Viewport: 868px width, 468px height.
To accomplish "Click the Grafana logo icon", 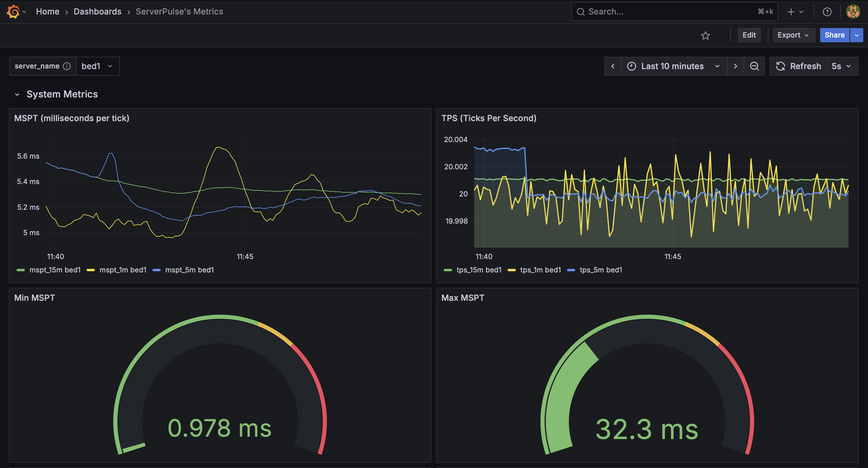I will pyautogui.click(x=13, y=12).
